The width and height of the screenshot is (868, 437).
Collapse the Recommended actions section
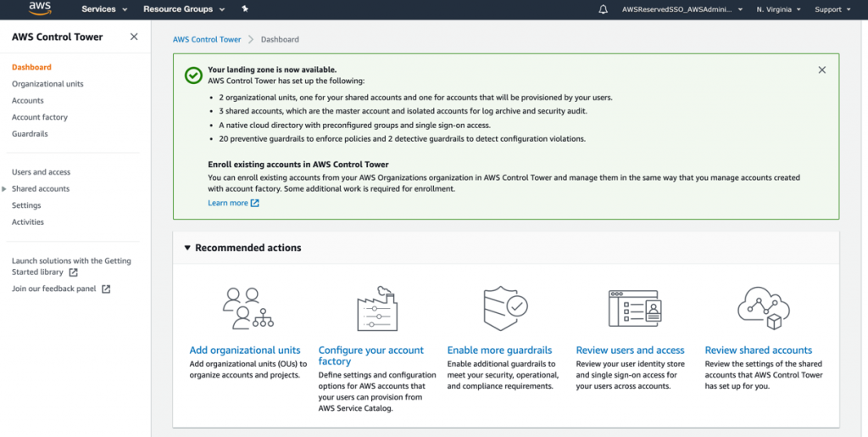187,248
